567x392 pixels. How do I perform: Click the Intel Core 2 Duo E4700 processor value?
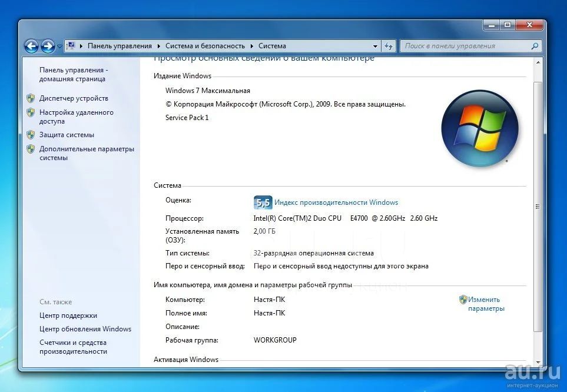[x=346, y=218]
